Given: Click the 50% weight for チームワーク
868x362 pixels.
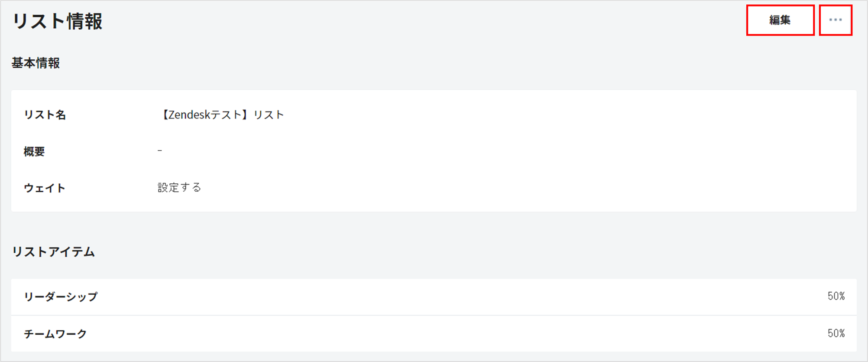Looking at the screenshot, I should click(x=836, y=333).
